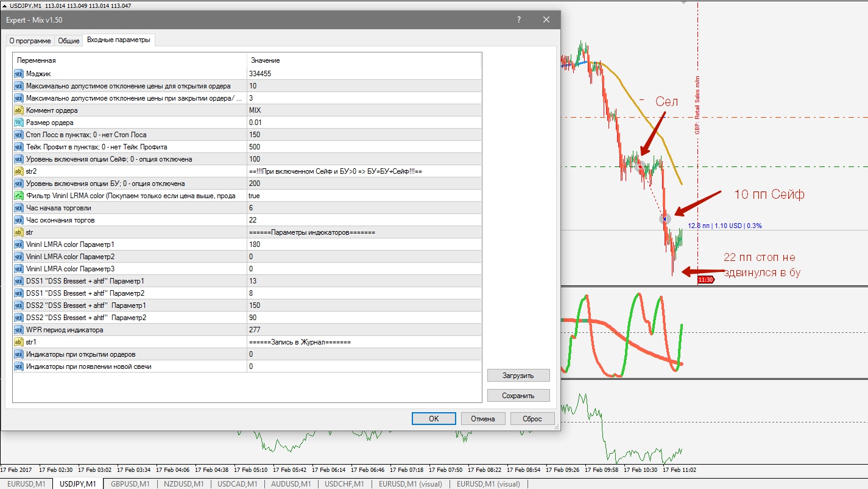Edit Уровень включения опции БУ value 200
Screen dimensions: 868x489
(x=364, y=184)
